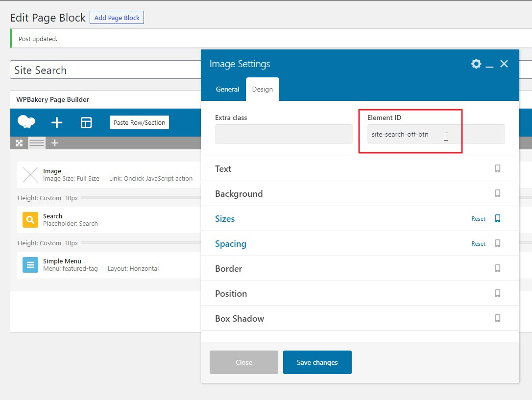Click the yellow Search element icon
Screen dimensions: 532x400
30,220
